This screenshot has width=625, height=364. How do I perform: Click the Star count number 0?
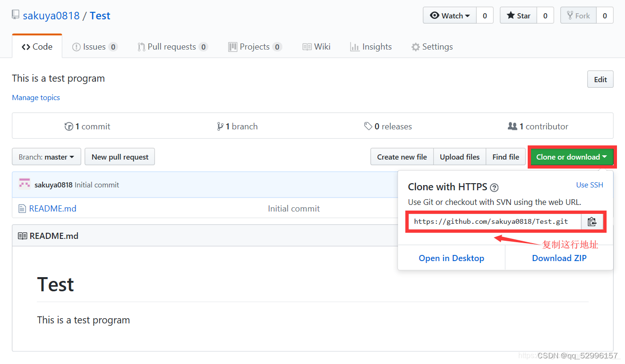(x=545, y=16)
